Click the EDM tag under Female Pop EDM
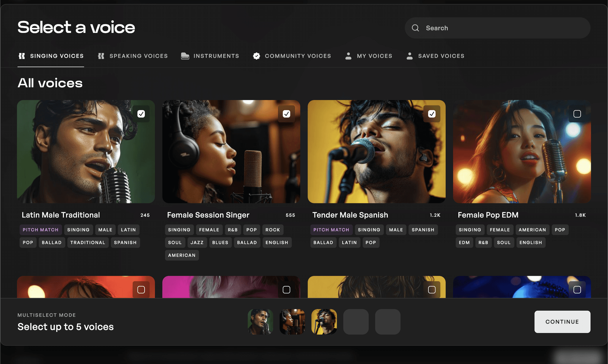608x364 pixels. (x=464, y=242)
